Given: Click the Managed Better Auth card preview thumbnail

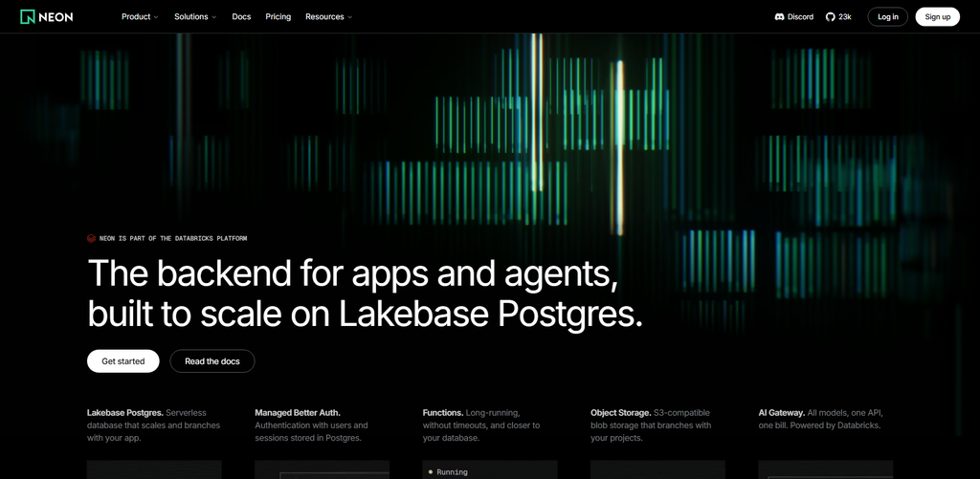Looking at the screenshot, I should (322, 469).
